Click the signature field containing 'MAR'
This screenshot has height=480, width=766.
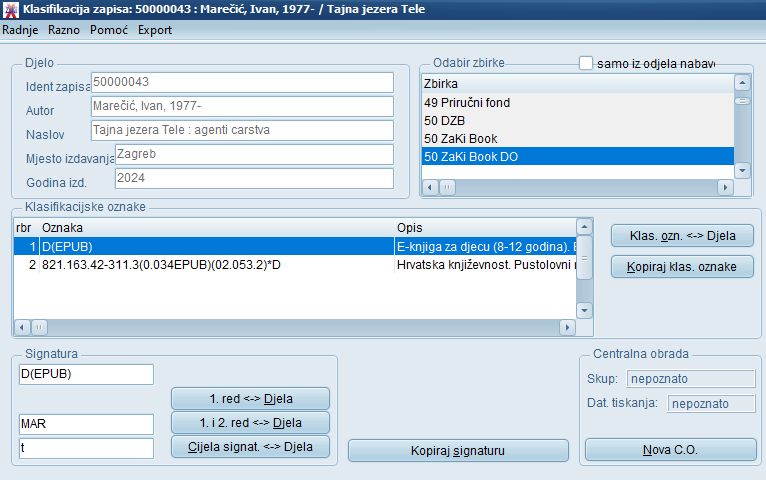click(86, 424)
